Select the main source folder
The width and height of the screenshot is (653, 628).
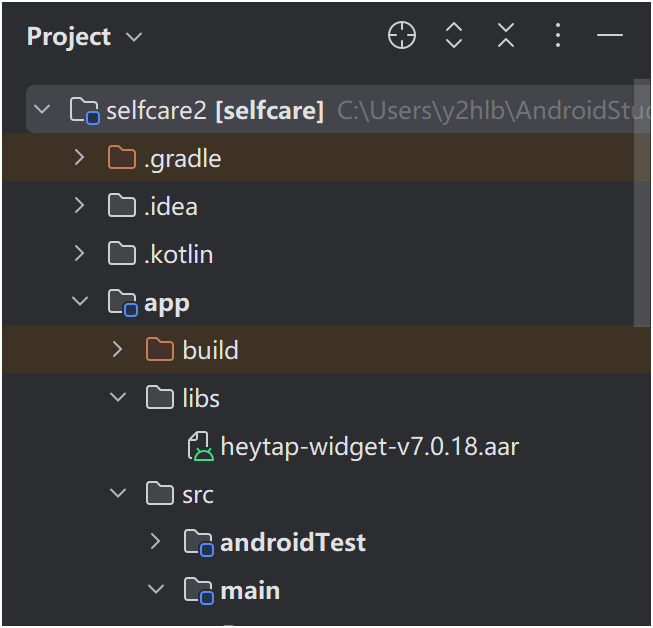250,590
